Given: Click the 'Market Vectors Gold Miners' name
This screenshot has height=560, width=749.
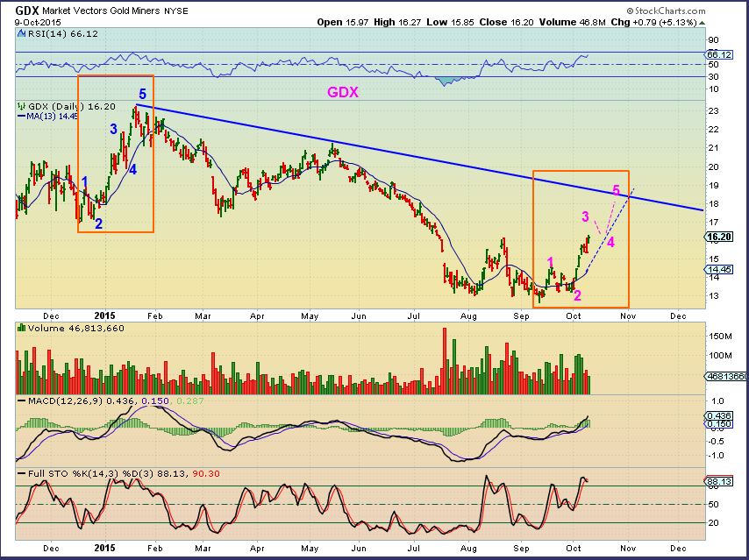Looking at the screenshot, I should point(101,11).
